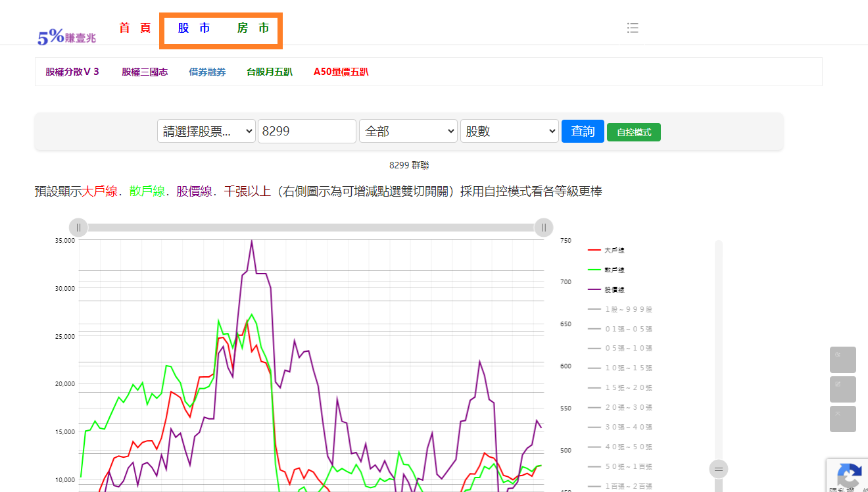Open the 請選擇股票 dropdown
868x492 pixels.
(x=206, y=131)
